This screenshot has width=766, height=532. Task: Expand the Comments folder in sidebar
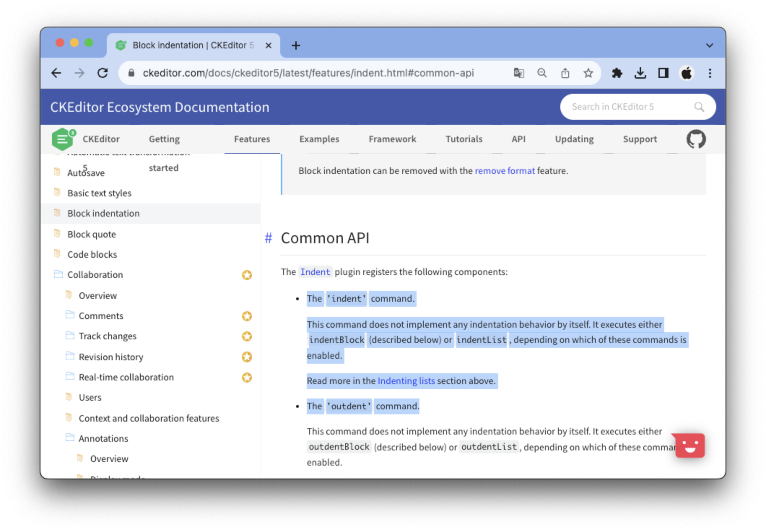[101, 316]
